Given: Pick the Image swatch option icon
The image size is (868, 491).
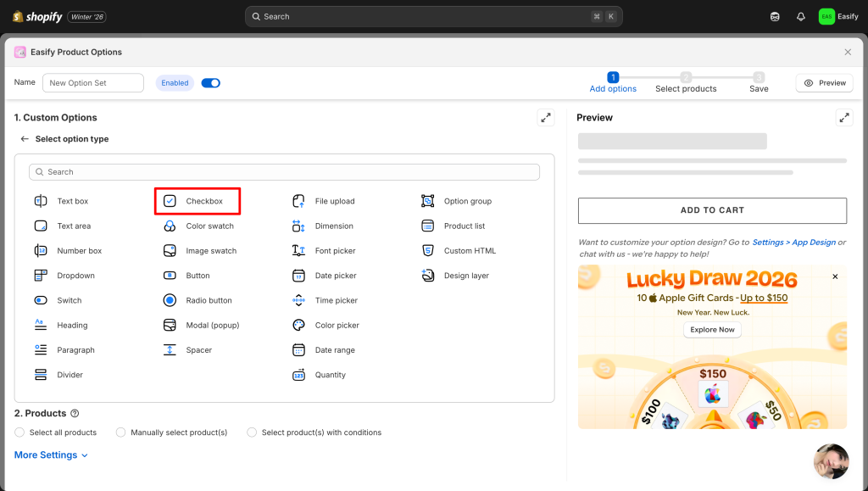Looking at the screenshot, I should (170, 251).
